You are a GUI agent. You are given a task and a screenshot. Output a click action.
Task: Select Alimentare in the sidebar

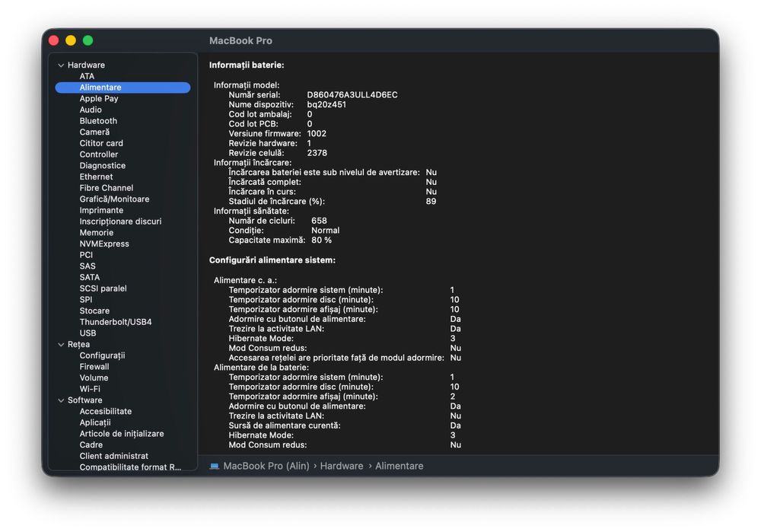pyautogui.click(x=123, y=88)
